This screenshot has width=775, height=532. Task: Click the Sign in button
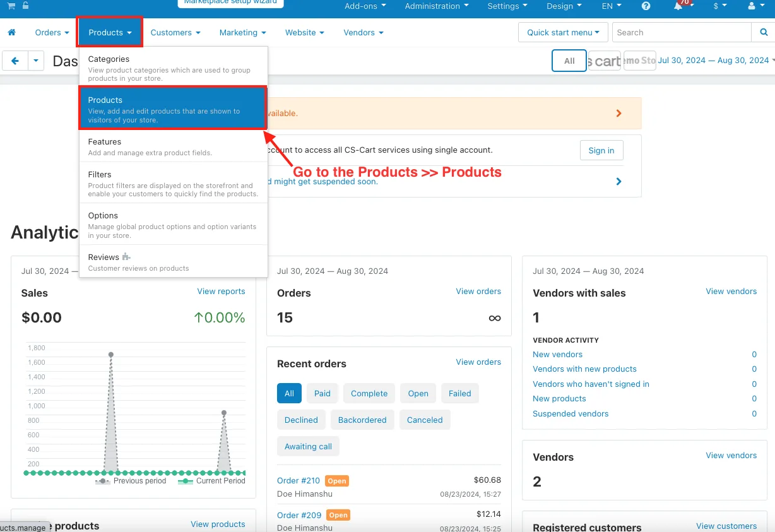click(601, 150)
